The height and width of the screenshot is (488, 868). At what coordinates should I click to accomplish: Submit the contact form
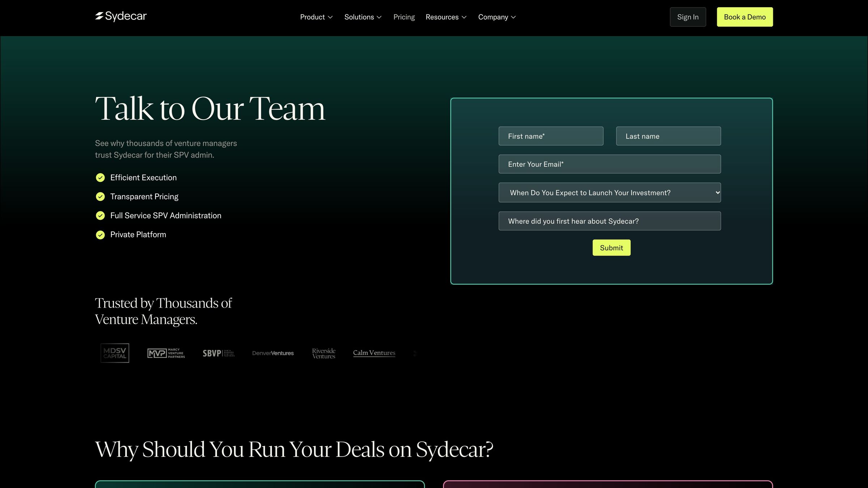[x=611, y=248]
